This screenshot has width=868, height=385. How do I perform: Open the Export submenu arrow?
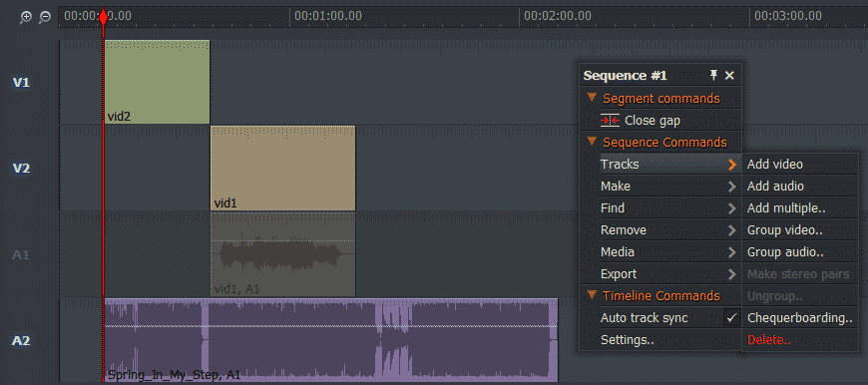[x=732, y=274]
